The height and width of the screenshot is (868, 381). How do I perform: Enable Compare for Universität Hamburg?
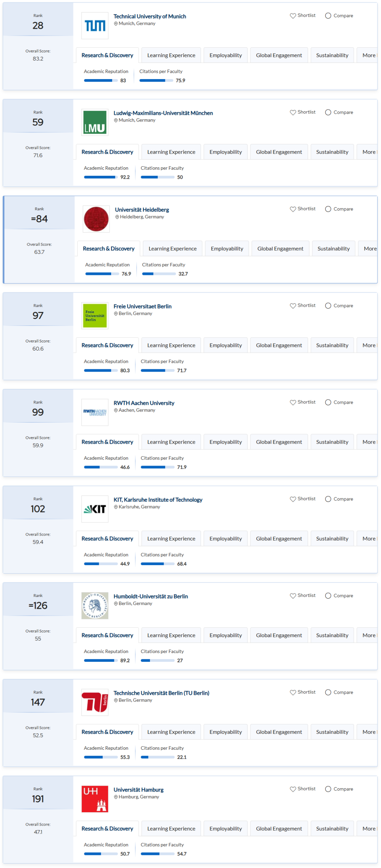pos(328,790)
